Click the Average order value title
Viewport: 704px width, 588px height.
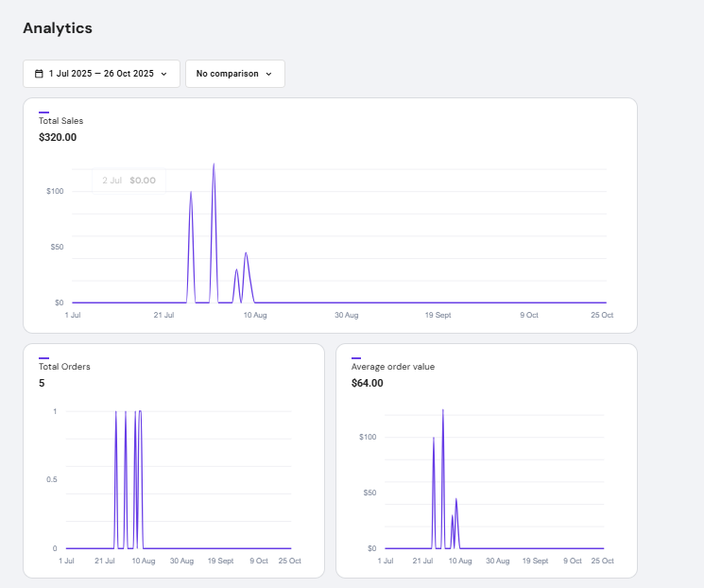click(393, 367)
